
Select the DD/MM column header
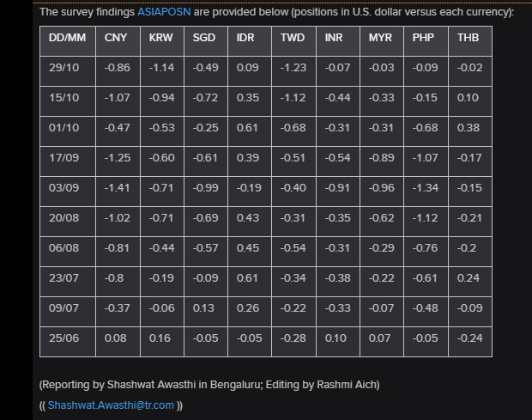click(x=65, y=39)
